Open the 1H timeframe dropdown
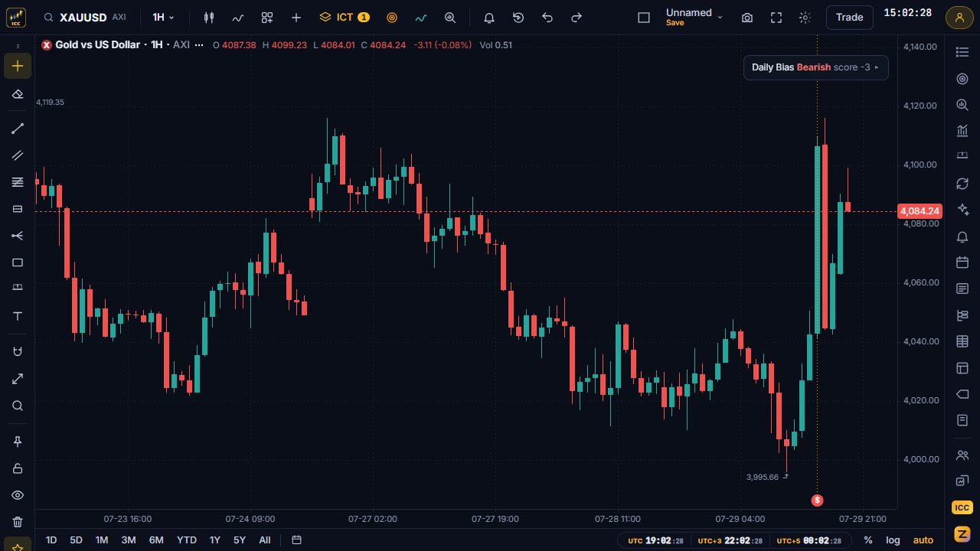The image size is (980, 551). pos(163,18)
